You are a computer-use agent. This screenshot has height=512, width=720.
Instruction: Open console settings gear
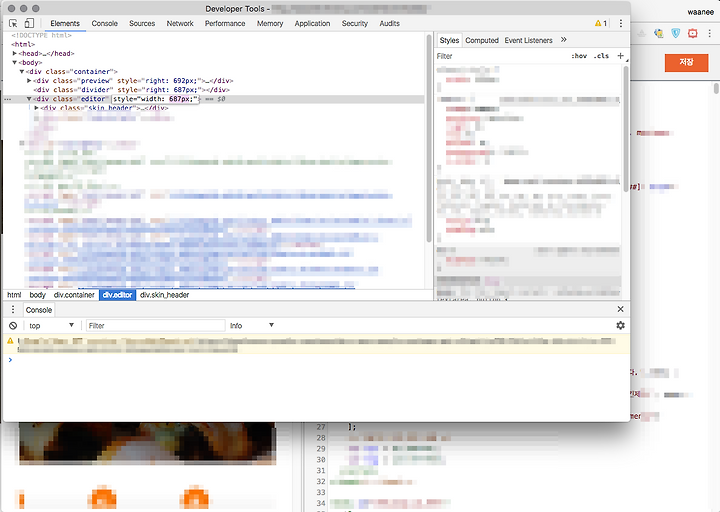click(620, 325)
